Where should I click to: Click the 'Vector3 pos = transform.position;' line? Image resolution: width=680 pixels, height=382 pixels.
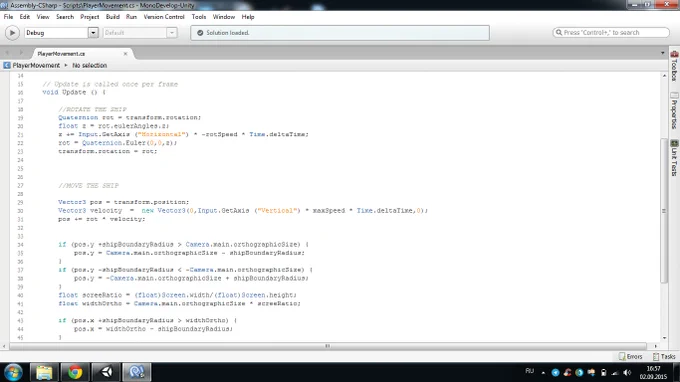point(124,202)
